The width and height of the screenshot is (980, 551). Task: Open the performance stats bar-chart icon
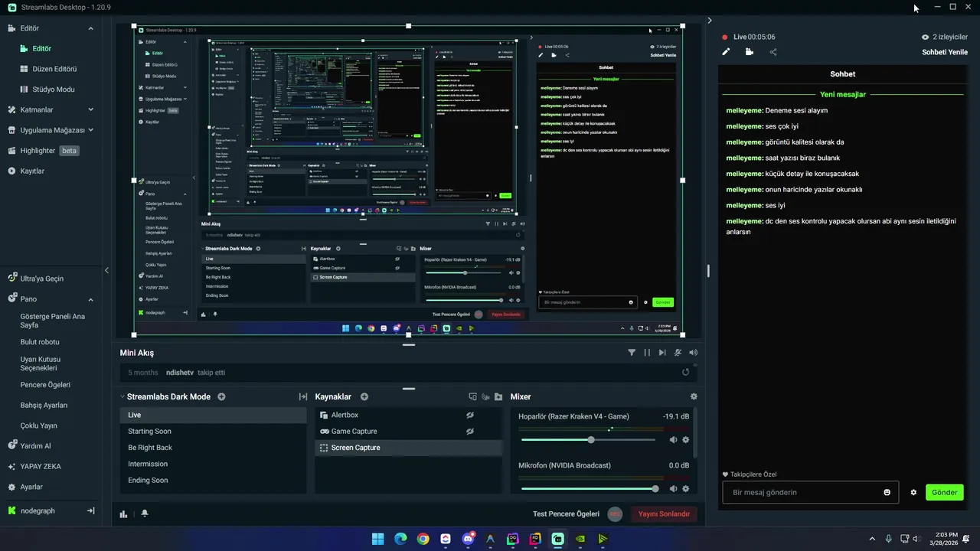click(x=123, y=514)
